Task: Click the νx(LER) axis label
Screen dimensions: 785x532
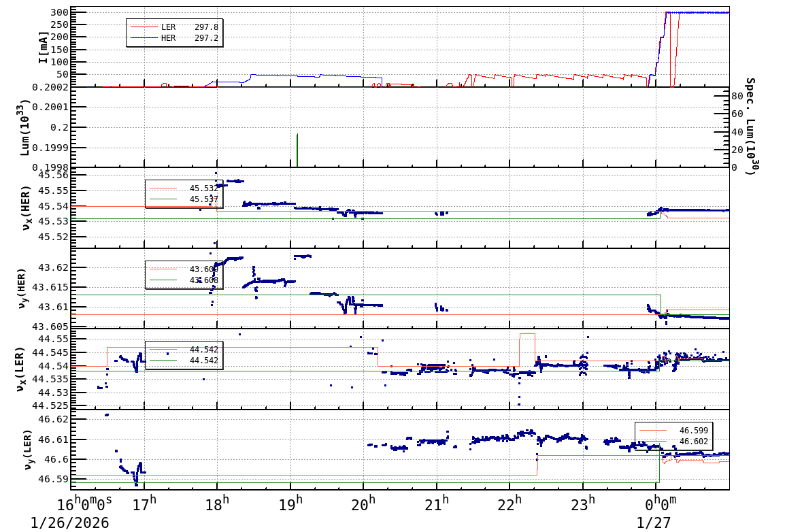Action: coord(20,369)
